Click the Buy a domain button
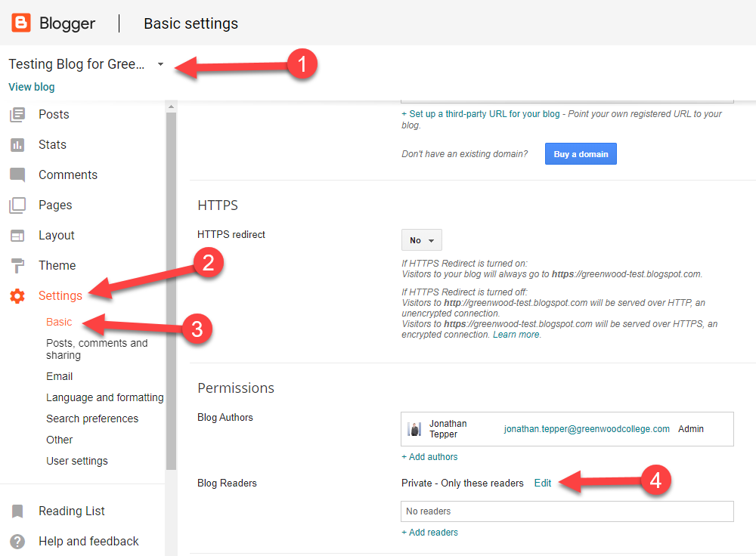Viewport: 756px width, 556px height. pos(581,154)
